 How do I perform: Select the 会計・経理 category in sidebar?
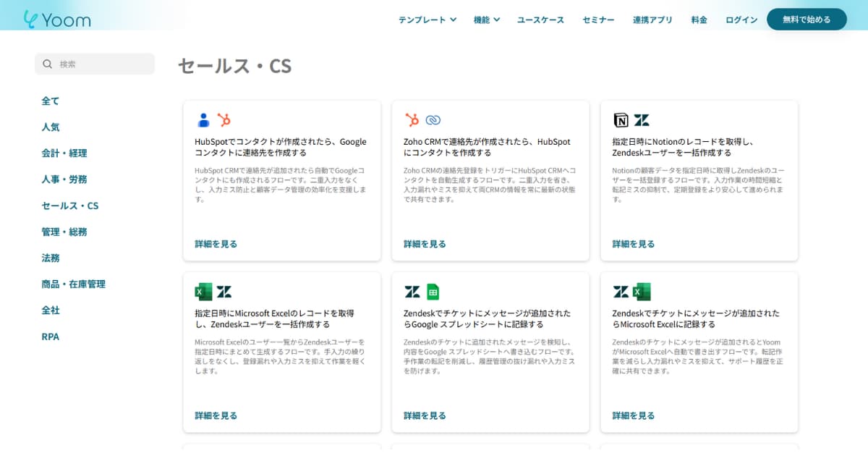64,153
